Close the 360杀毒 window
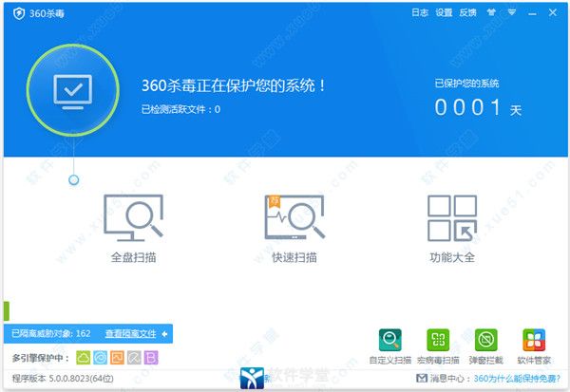The width and height of the screenshot is (570, 392). [x=553, y=12]
